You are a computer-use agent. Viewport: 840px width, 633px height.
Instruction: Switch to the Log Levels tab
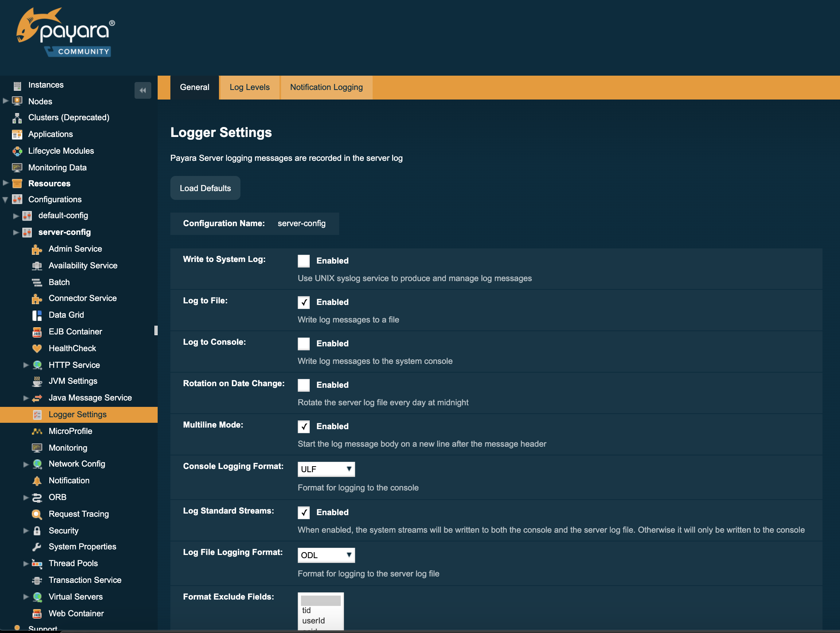point(250,87)
